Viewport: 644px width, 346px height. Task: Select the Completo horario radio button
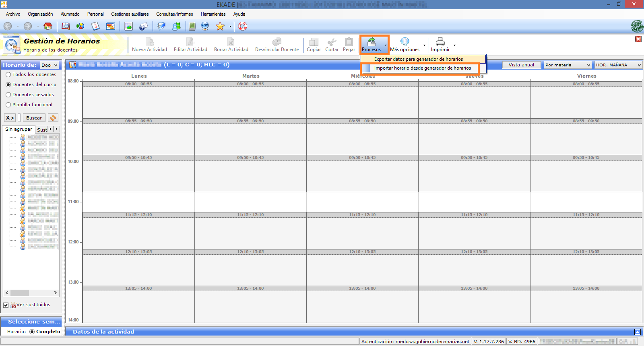32,332
